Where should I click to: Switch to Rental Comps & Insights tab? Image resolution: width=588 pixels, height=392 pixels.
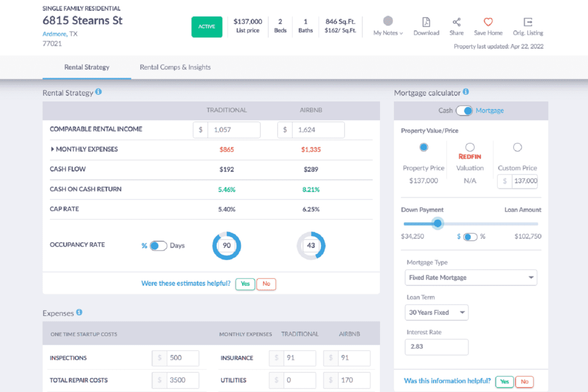175,67
